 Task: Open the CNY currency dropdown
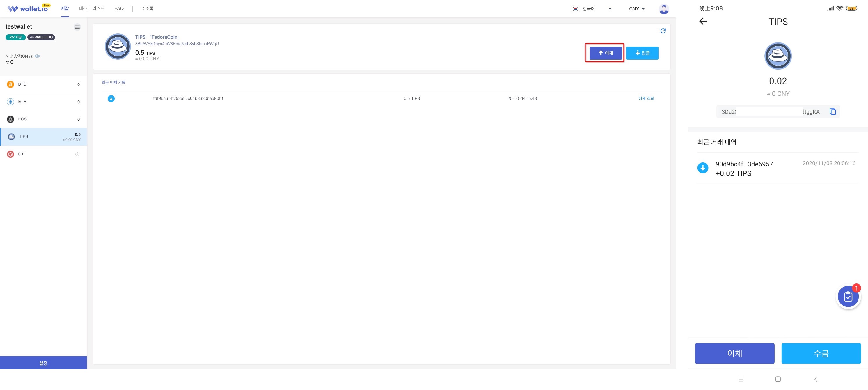pos(636,9)
